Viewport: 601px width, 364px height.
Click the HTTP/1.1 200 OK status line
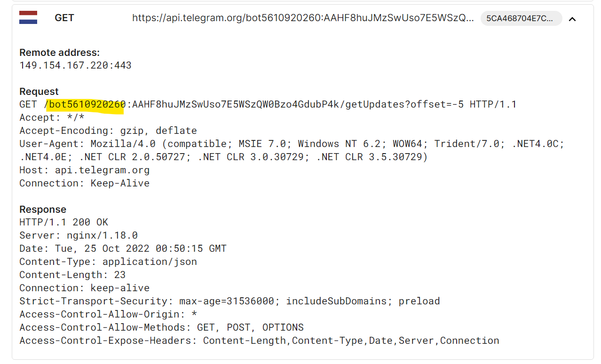64,222
